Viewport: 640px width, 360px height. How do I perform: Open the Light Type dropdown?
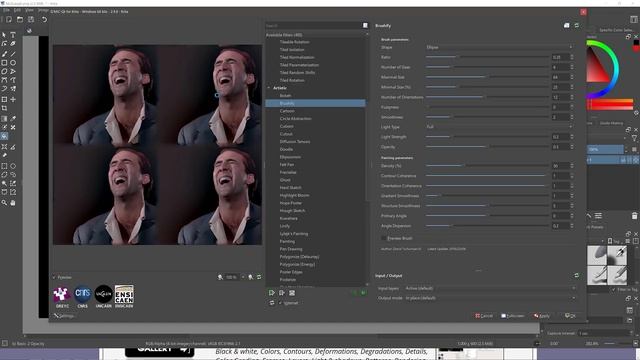[x=500, y=127]
